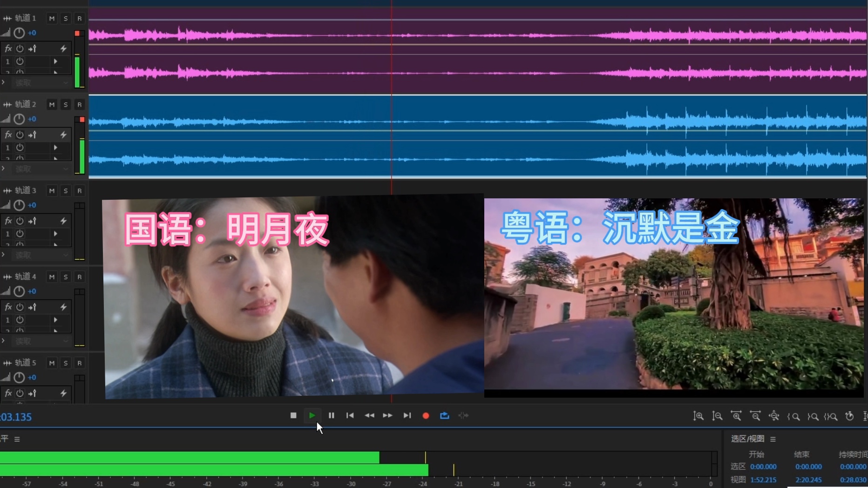Open effect slot 1 arrow on 轨道 1

pyautogui.click(x=55, y=61)
